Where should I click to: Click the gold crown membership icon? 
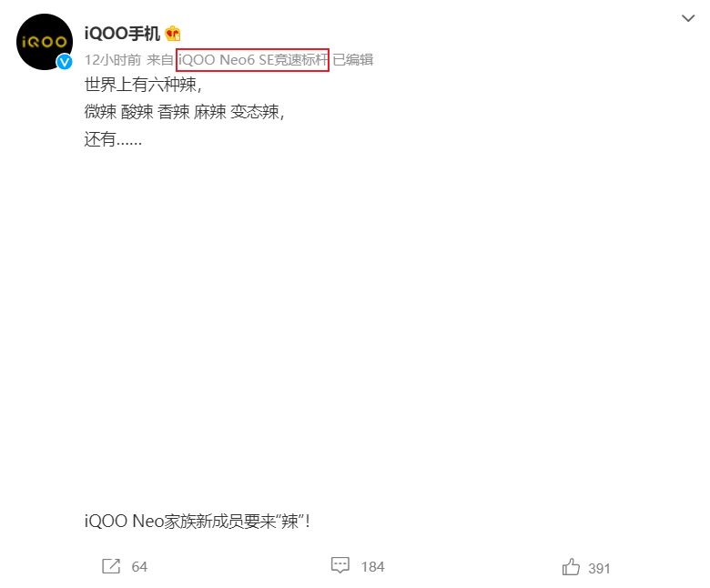(173, 33)
